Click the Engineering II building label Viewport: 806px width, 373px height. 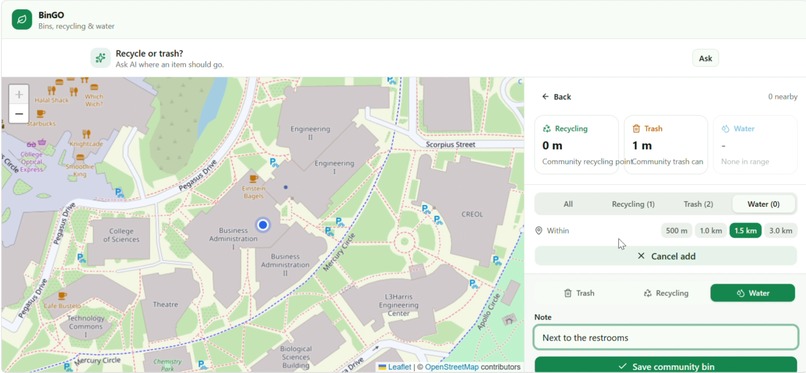310,133
